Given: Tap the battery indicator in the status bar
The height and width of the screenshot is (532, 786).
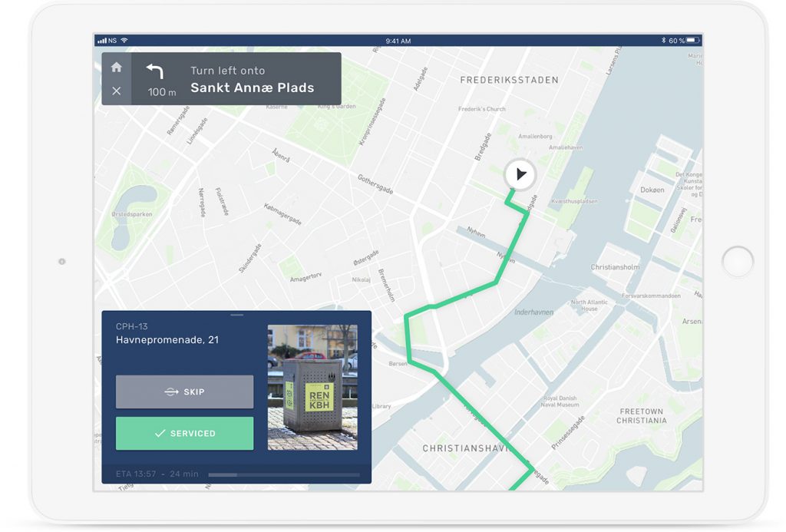Looking at the screenshot, I should point(694,38).
